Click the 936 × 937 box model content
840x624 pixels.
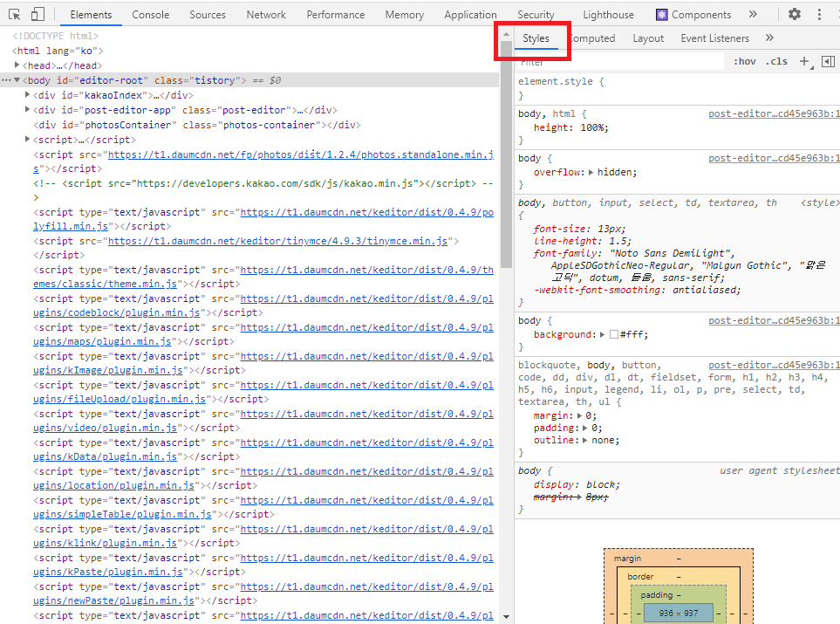point(679,613)
